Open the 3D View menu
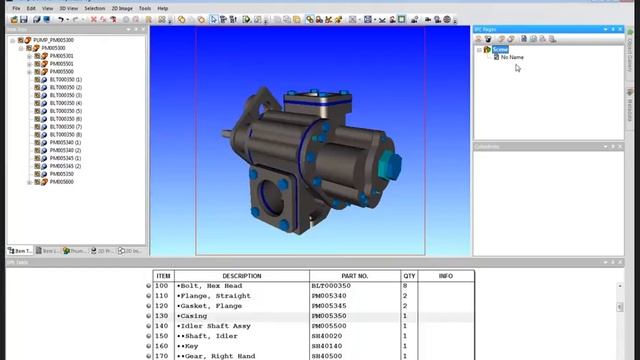The height and width of the screenshot is (360, 640). coord(69,8)
